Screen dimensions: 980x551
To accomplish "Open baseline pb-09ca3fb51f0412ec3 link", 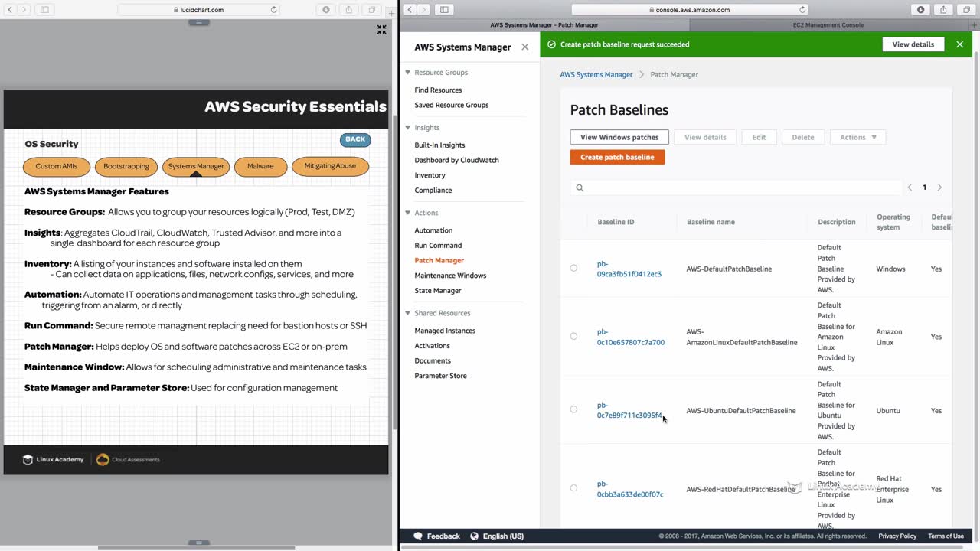I will pyautogui.click(x=629, y=269).
